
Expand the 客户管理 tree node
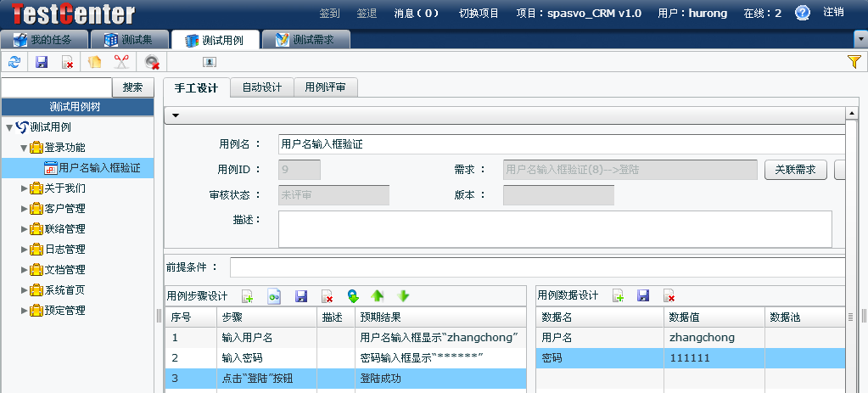point(25,209)
